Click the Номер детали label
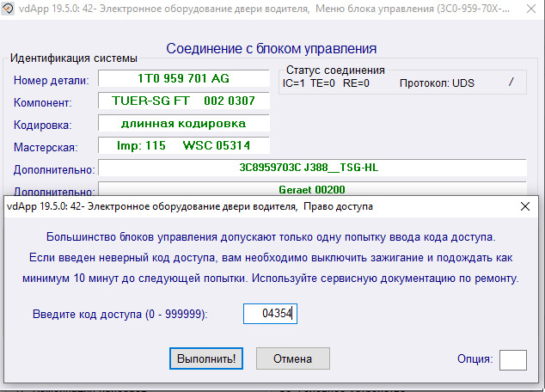 coord(52,80)
